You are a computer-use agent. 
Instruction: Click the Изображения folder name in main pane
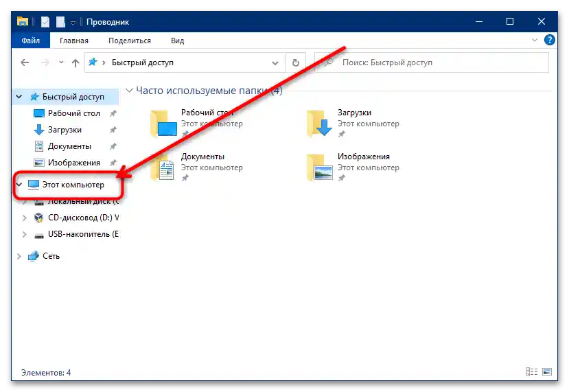click(364, 157)
